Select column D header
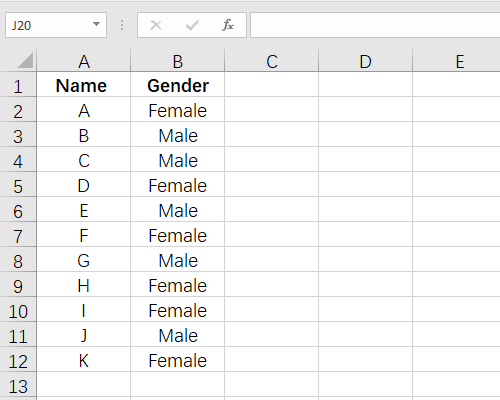The width and height of the screenshot is (500, 400). 366,61
